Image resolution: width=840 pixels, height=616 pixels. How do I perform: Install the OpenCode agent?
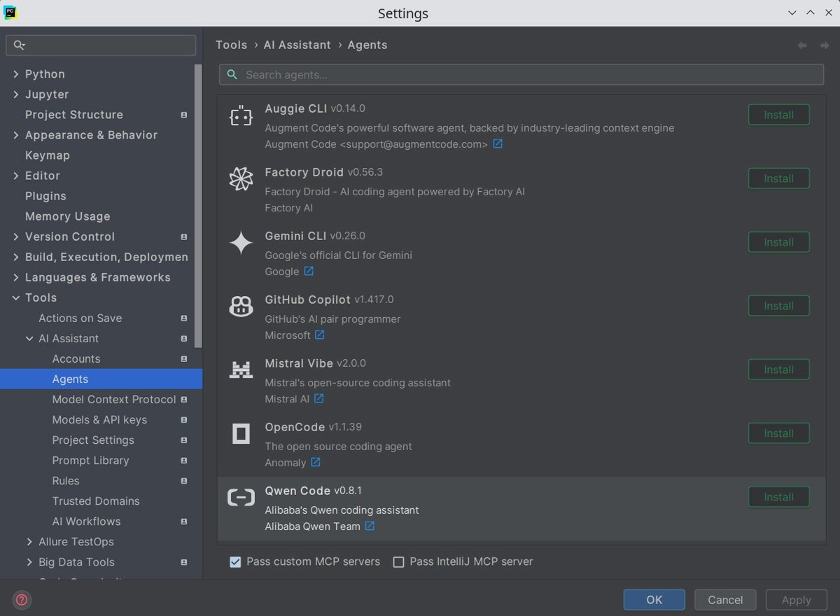click(778, 433)
